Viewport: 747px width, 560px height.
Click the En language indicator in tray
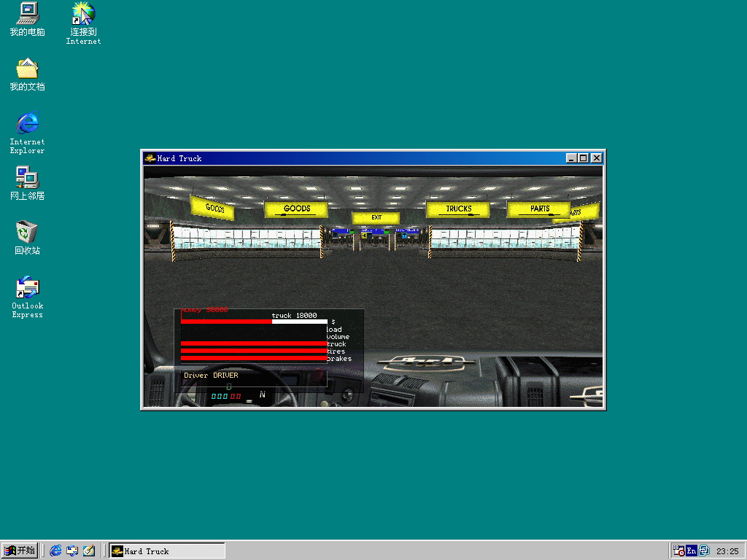click(x=691, y=551)
